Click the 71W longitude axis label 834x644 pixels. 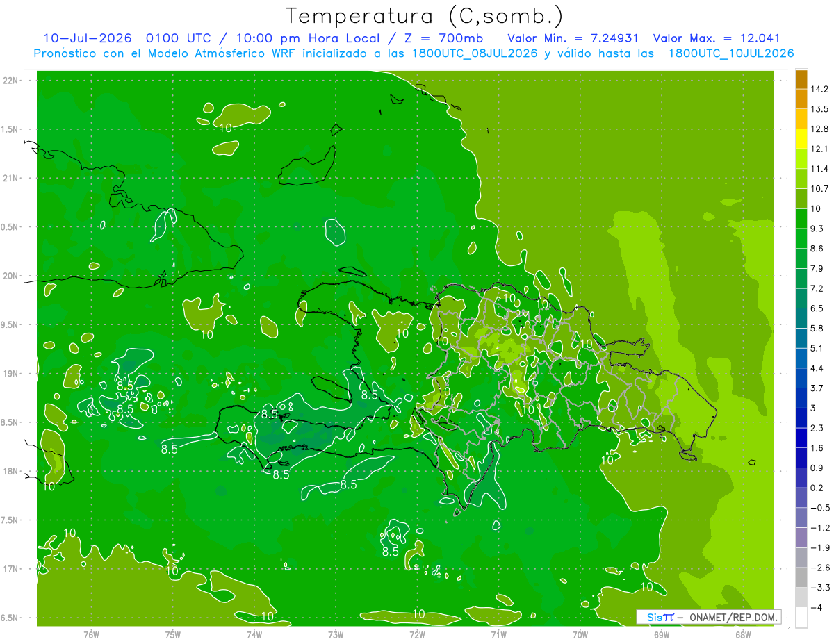click(498, 635)
